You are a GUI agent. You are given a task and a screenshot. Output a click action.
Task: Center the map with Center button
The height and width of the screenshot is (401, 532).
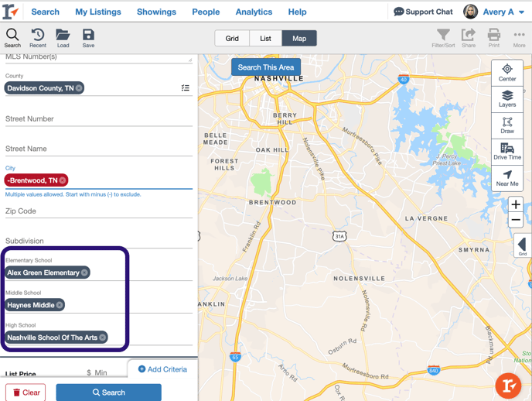[507, 73]
